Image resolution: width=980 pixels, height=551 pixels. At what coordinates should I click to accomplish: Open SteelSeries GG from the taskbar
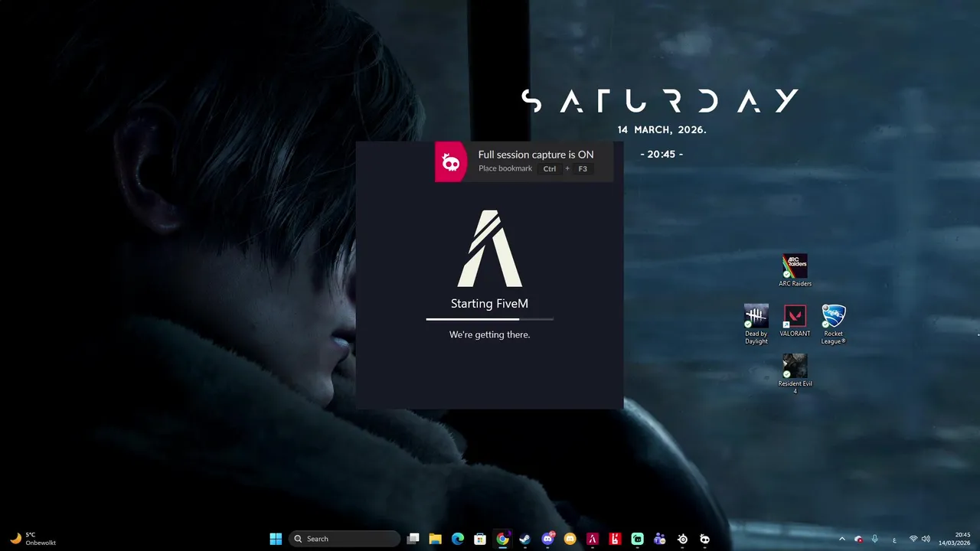click(x=682, y=539)
